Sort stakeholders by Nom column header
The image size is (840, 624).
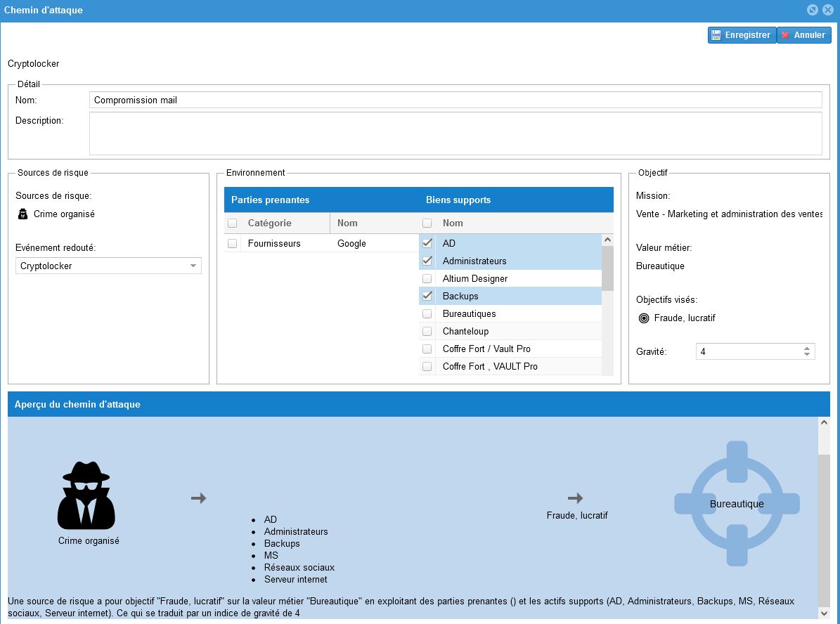pos(347,223)
